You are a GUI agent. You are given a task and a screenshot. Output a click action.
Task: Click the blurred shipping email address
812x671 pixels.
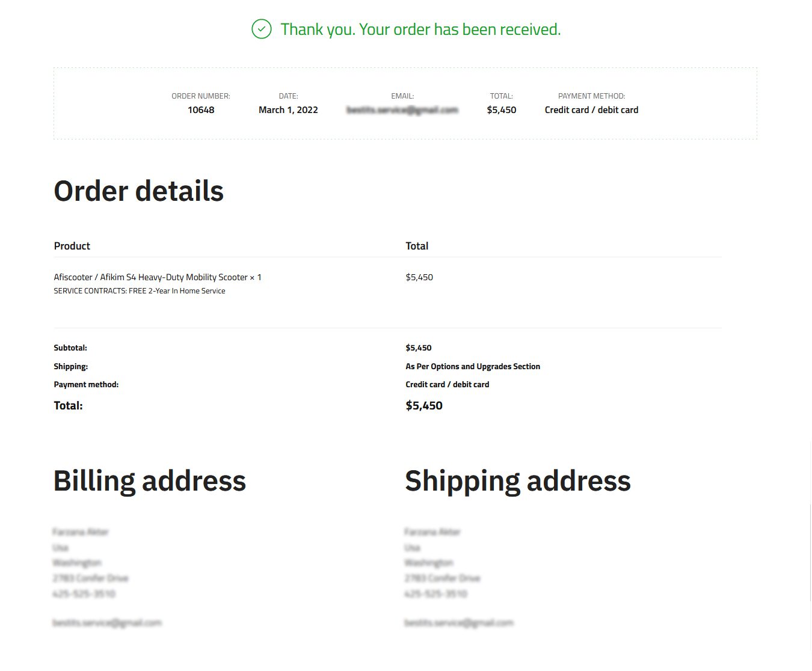[x=459, y=623]
